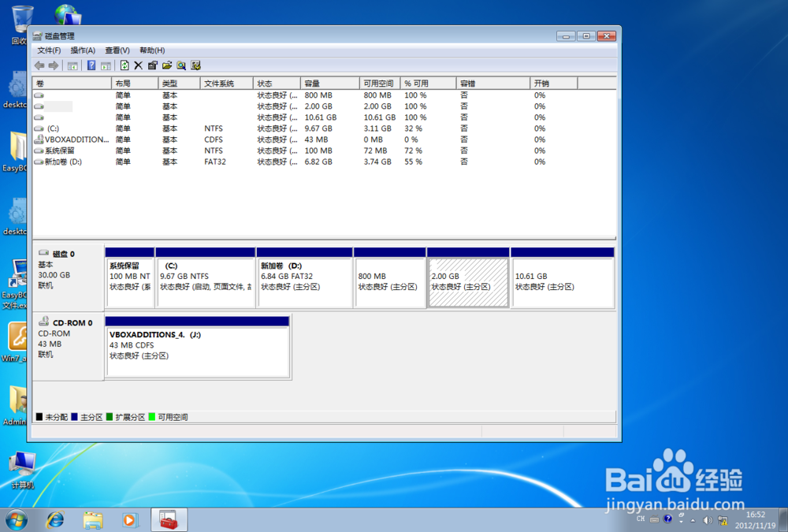Screen dimensions: 788x532
Task: Toggle the console tree pane visibility
Action: 72,65
